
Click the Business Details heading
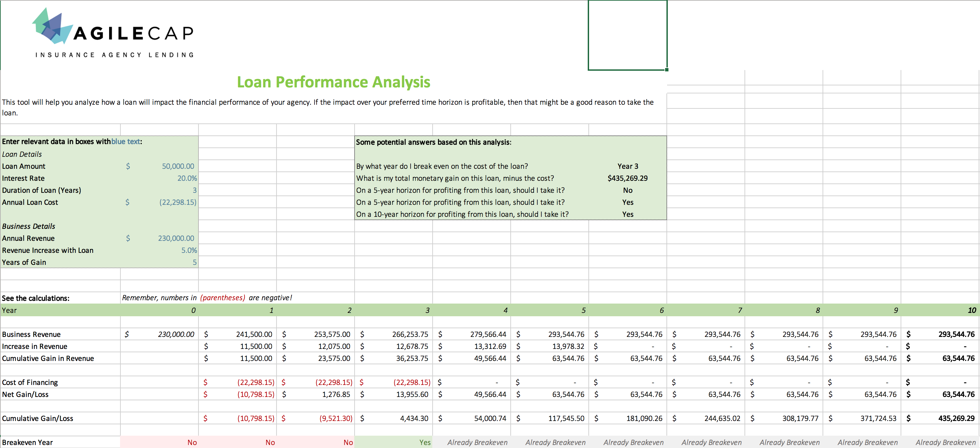pos(29,226)
